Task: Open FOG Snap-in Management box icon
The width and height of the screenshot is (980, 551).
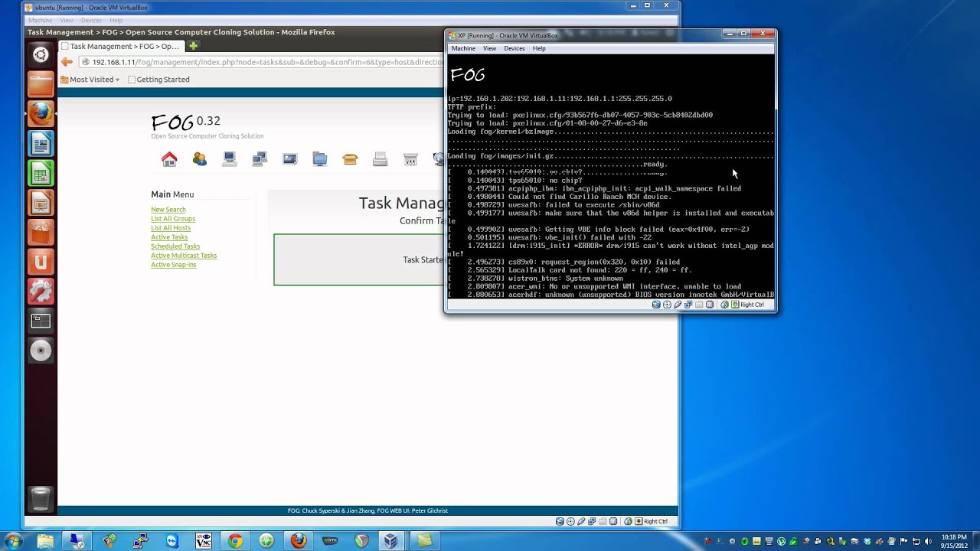Action: [x=350, y=158]
